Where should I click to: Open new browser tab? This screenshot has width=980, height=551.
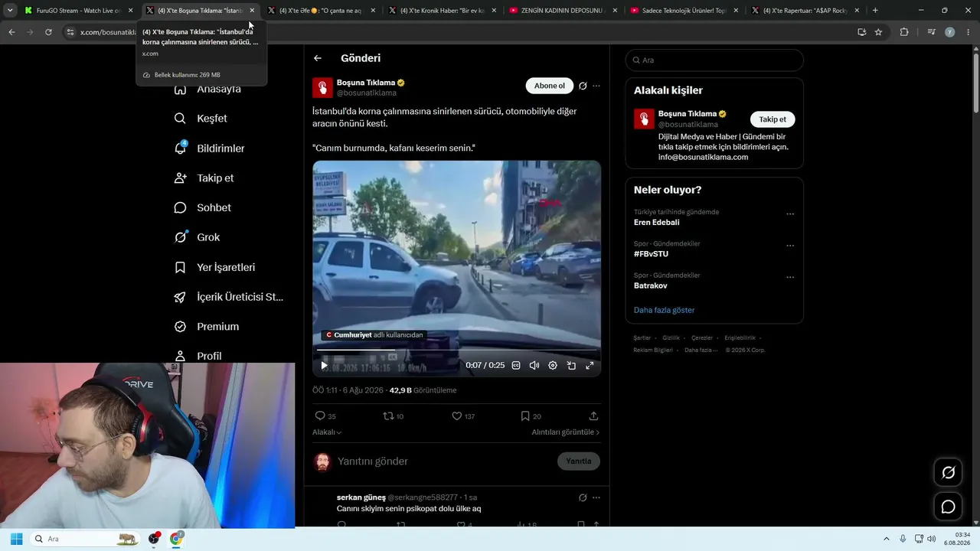coord(875,11)
